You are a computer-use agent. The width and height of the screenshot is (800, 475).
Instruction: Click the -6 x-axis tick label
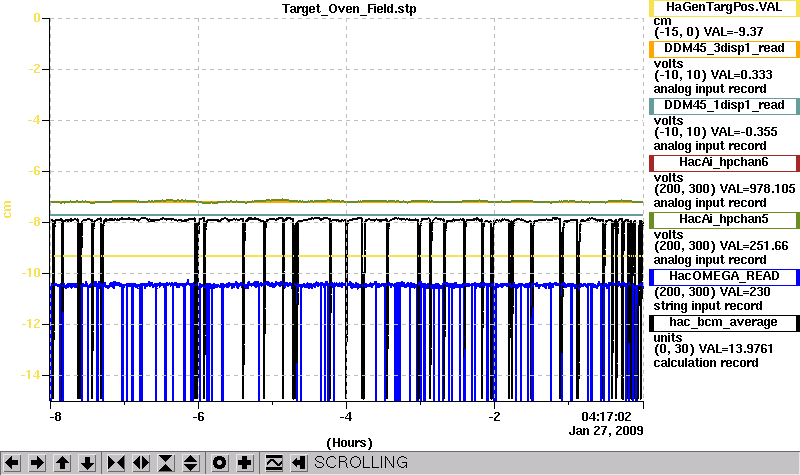[x=198, y=416]
